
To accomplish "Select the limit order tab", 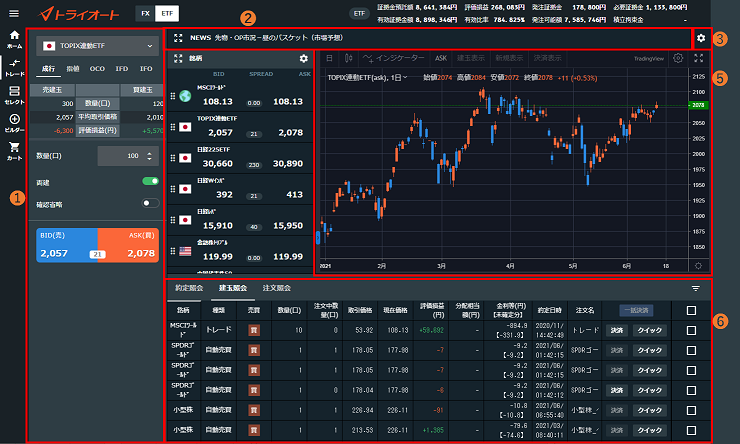I will click(x=73, y=69).
